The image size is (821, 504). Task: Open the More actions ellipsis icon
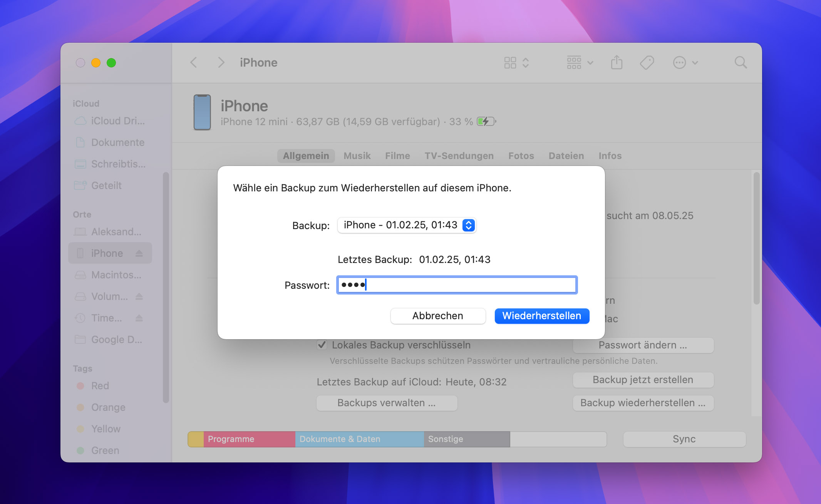coord(679,62)
